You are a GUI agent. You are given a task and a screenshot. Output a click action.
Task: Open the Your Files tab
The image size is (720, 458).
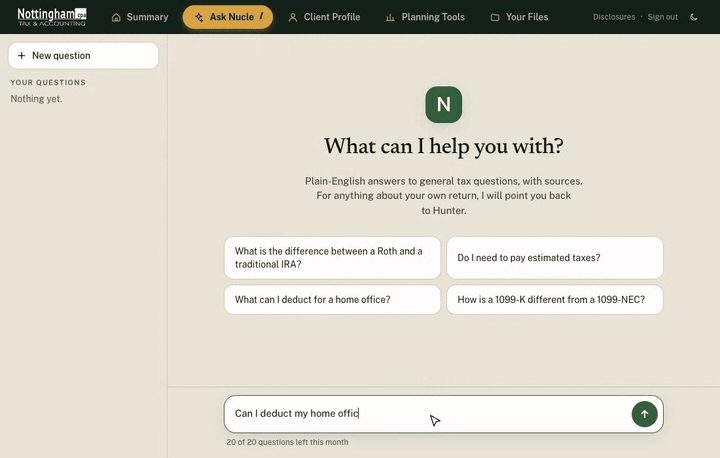point(519,17)
